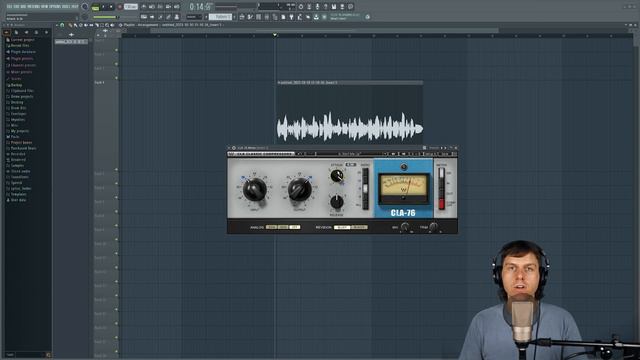Select the Track 4 header
The width and height of the screenshot is (640, 360).
[106, 122]
